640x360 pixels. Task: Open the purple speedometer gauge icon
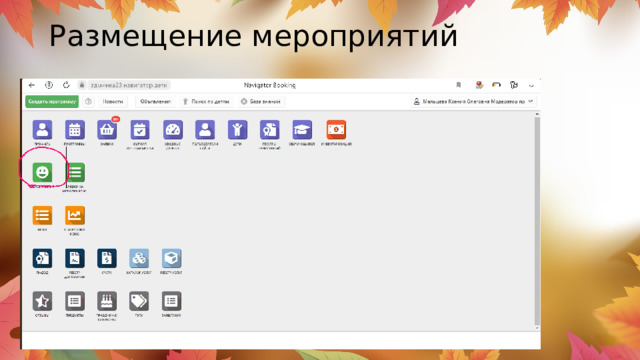173,130
